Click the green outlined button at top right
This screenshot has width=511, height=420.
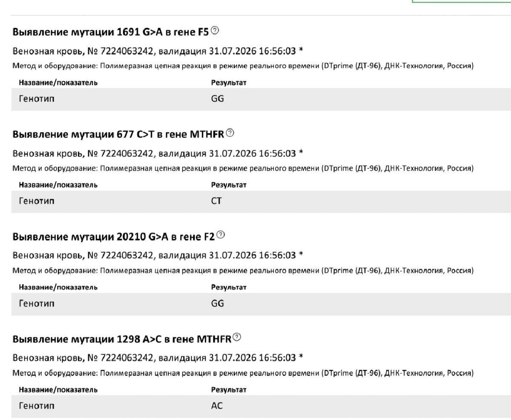pyautogui.click(x=462, y=2)
